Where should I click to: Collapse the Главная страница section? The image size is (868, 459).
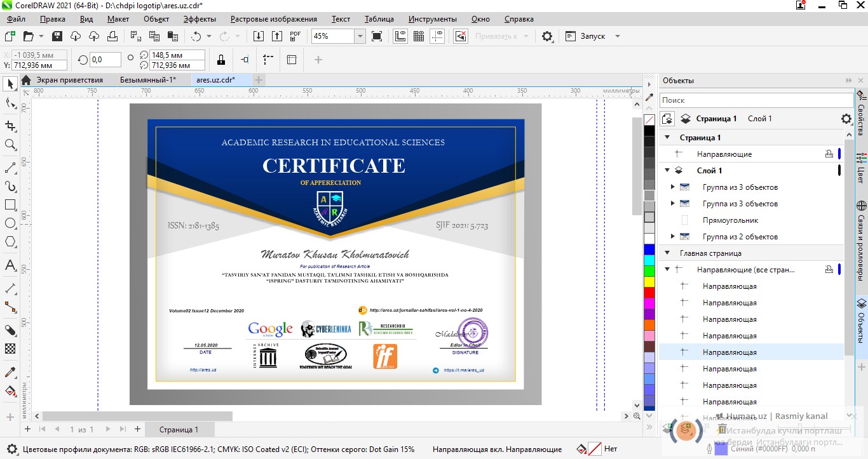click(x=667, y=253)
